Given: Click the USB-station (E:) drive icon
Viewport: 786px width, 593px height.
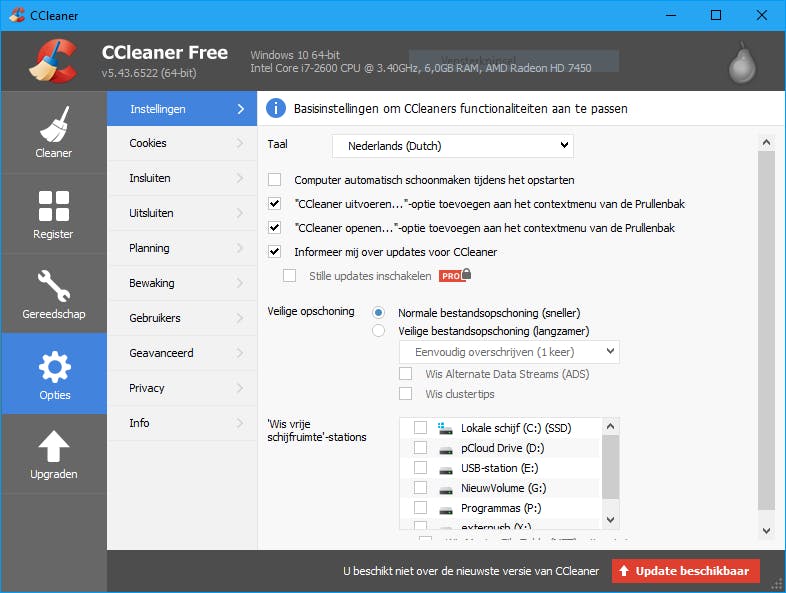Looking at the screenshot, I should pyautogui.click(x=446, y=470).
